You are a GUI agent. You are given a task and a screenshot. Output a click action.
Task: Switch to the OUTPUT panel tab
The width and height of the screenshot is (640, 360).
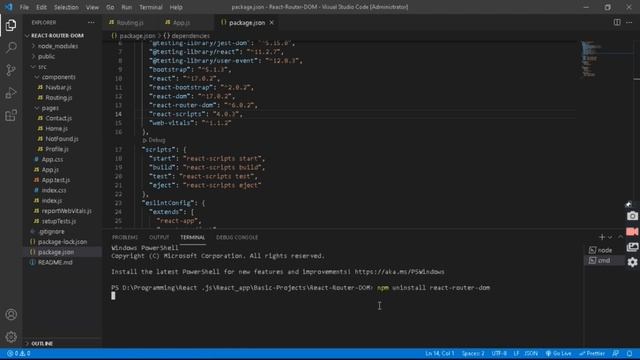click(159, 237)
